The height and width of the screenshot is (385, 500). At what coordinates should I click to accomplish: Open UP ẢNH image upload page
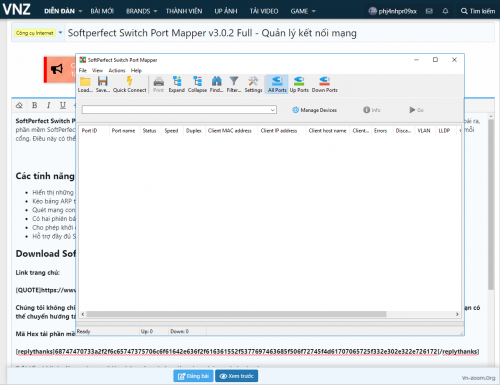point(226,11)
